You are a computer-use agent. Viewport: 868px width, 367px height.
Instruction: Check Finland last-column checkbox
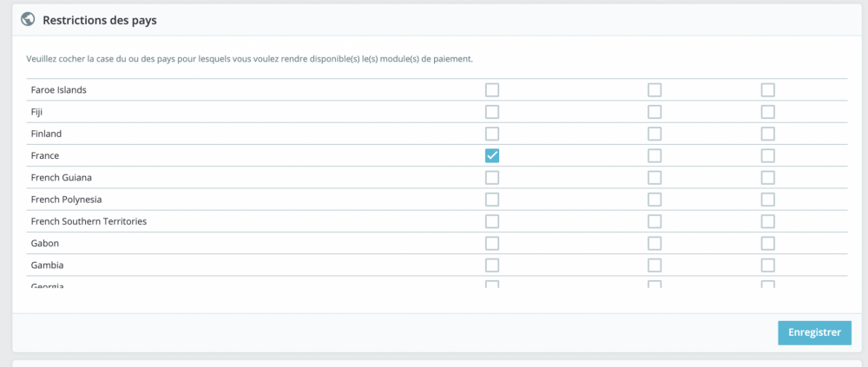tap(767, 134)
